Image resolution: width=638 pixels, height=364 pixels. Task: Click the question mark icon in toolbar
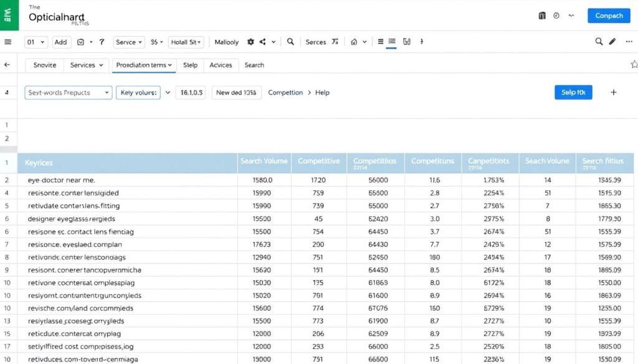tap(102, 42)
